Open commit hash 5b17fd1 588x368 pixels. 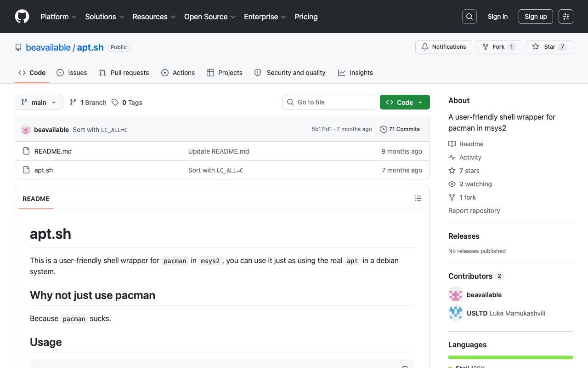pos(322,129)
